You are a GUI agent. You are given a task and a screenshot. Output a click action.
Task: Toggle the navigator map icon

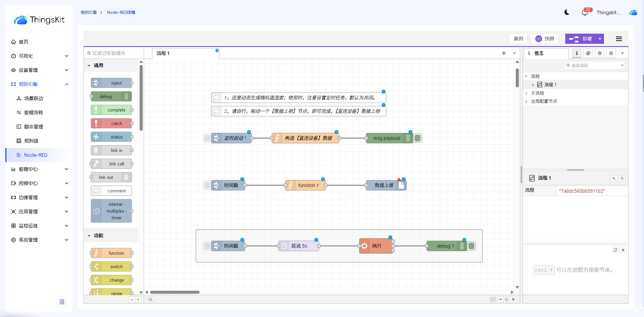493,299
